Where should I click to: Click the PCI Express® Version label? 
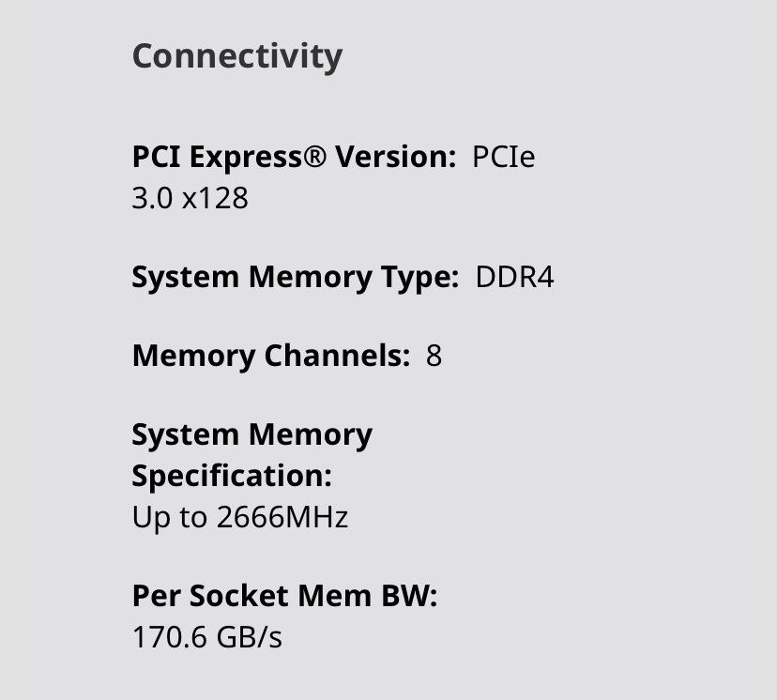(294, 157)
